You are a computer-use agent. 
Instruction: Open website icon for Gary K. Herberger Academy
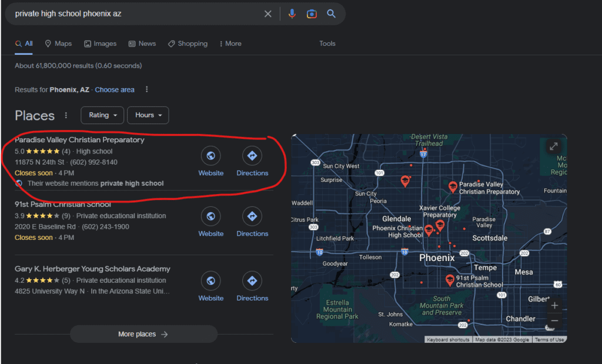click(211, 280)
